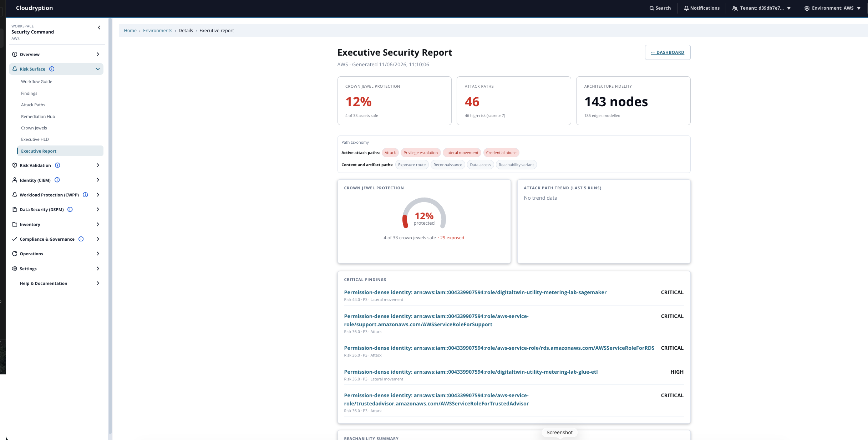Image resolution: width=868 pixels, height=440 pixels.
Task: Select Executive Report in the sidebar
Action: point(60,151)
